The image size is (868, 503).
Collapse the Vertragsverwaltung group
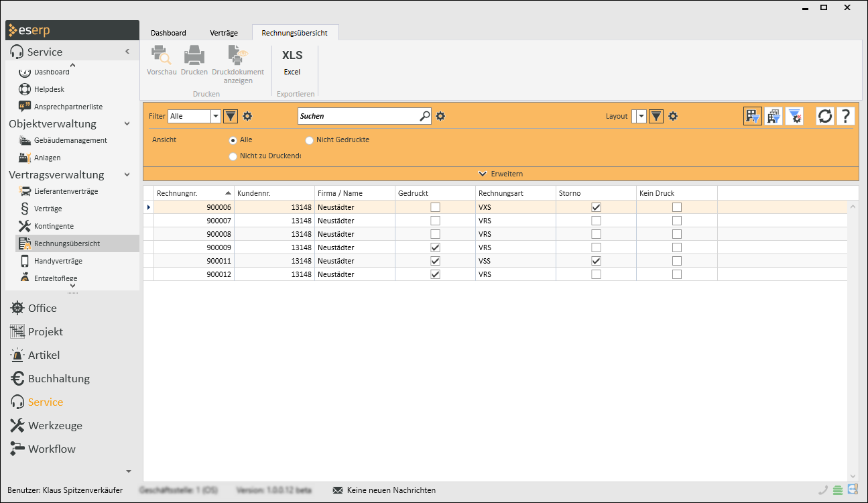[x=127, y=174]
